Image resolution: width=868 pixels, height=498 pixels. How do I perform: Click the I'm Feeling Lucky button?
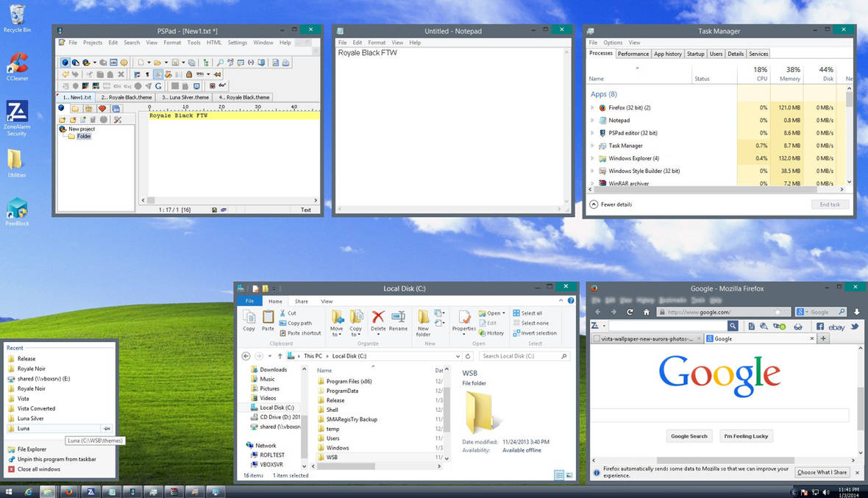coord(746,435)
